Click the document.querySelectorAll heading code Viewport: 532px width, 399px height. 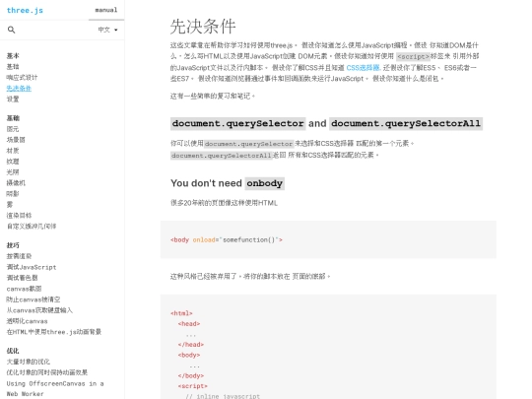point(406,123)
